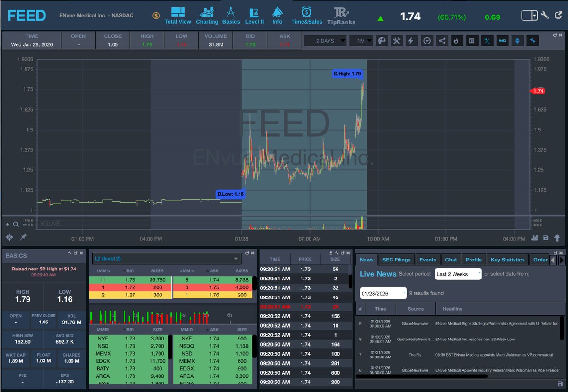Click the D.High: 1.79 chart label
The height and width of the screenshot is (392, 568).
tap(347, 74)
